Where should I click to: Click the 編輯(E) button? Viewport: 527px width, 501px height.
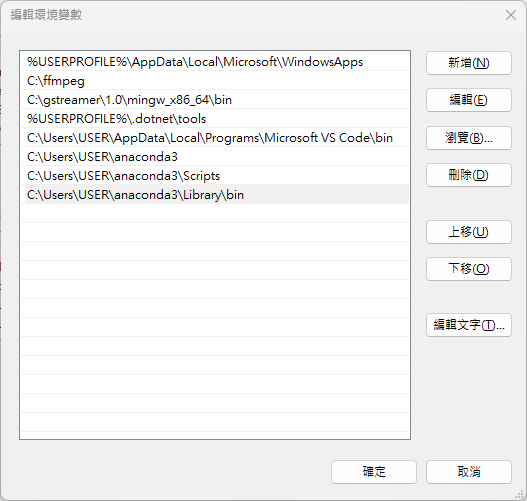469,100
